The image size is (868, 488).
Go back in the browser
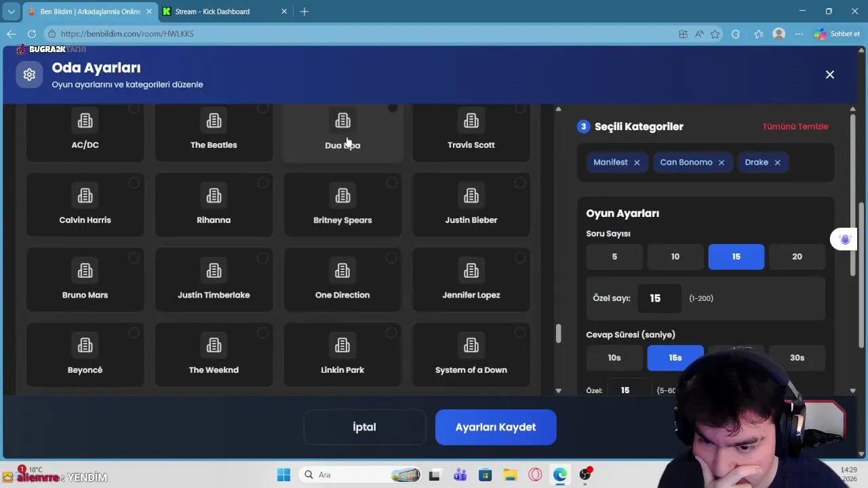point(12,34)
